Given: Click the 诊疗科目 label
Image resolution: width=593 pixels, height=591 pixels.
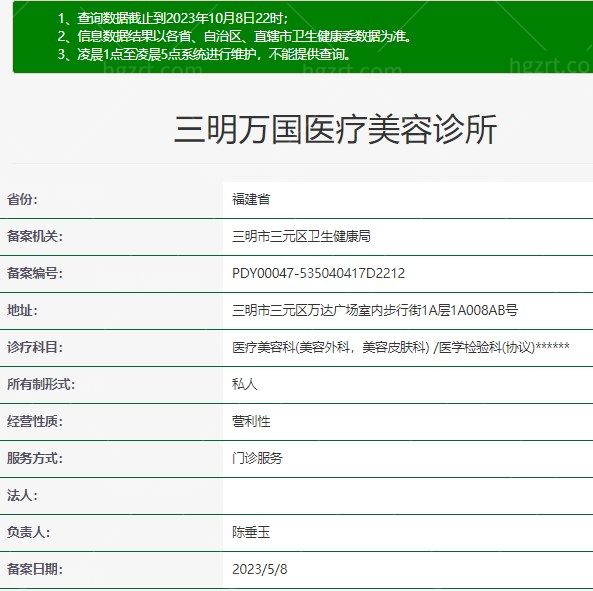Looking at the screenshot, I should click(35, 347).
